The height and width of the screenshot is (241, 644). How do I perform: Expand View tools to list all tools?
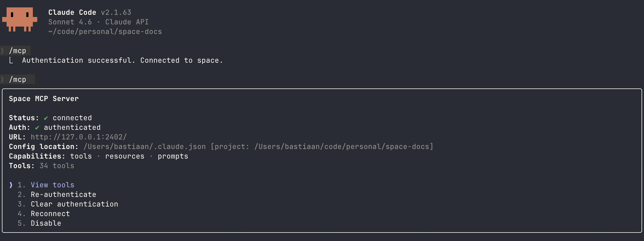tap(52, 185)
